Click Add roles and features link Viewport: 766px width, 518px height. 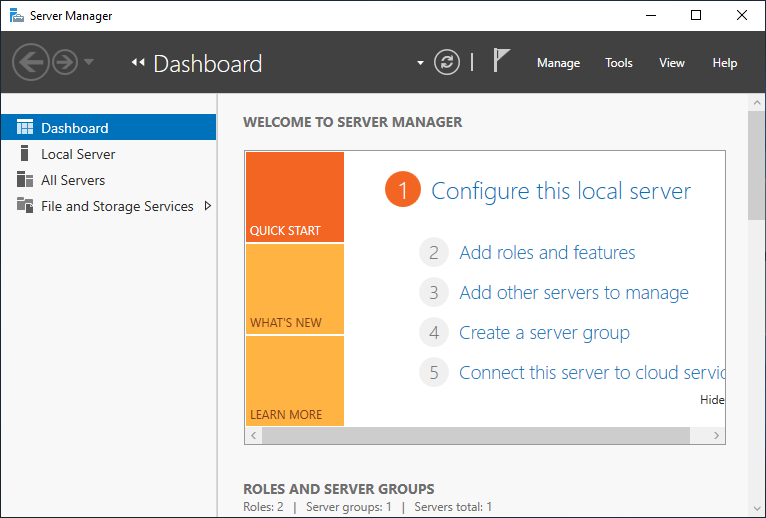point(547,253)
